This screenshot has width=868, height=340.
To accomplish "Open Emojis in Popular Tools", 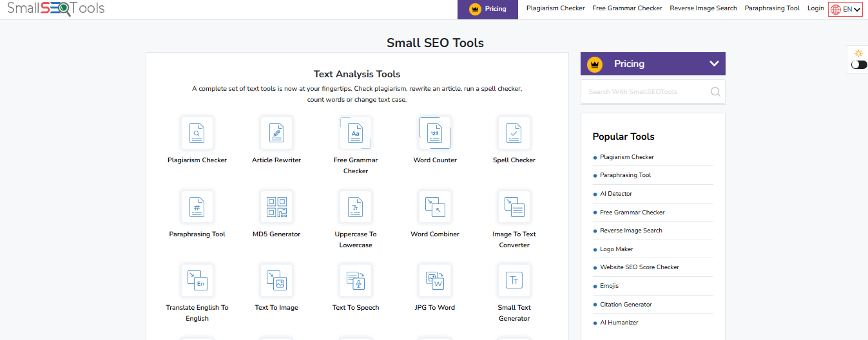I will click(609, 286).
